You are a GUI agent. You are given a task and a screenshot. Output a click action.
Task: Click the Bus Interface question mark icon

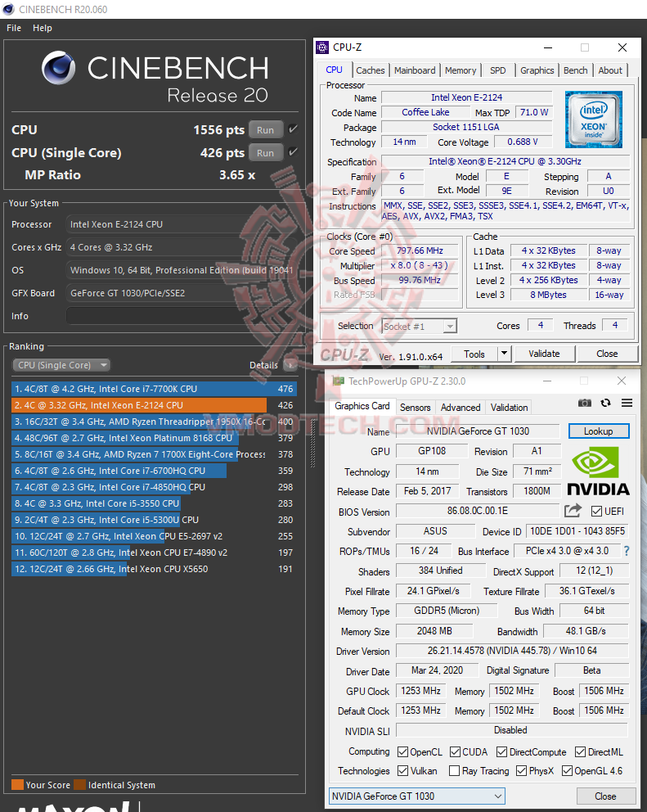[627, 551]
